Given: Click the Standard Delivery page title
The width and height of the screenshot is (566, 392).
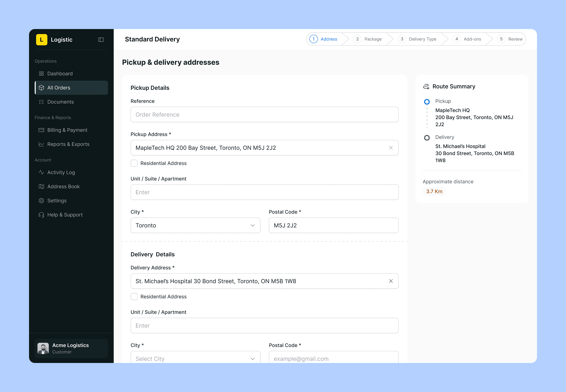Looking at the screenshot, I should [152, 39].
